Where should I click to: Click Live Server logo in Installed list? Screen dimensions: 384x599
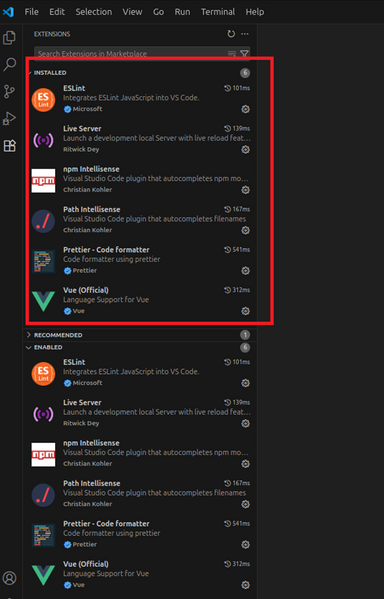43,140
